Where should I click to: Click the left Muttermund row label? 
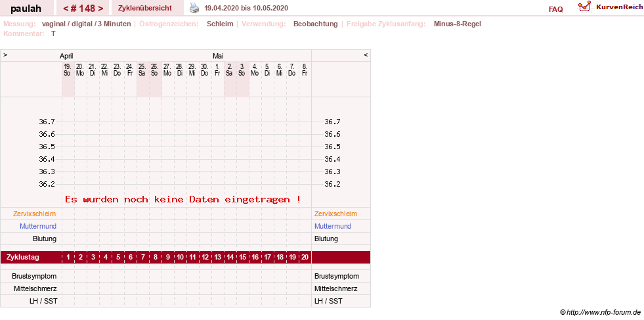(38, 226)
